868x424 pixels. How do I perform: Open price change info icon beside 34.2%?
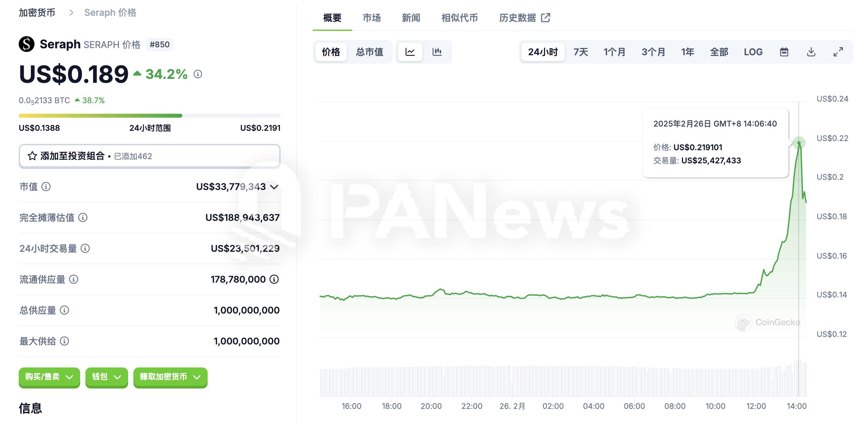pos(198,74)
